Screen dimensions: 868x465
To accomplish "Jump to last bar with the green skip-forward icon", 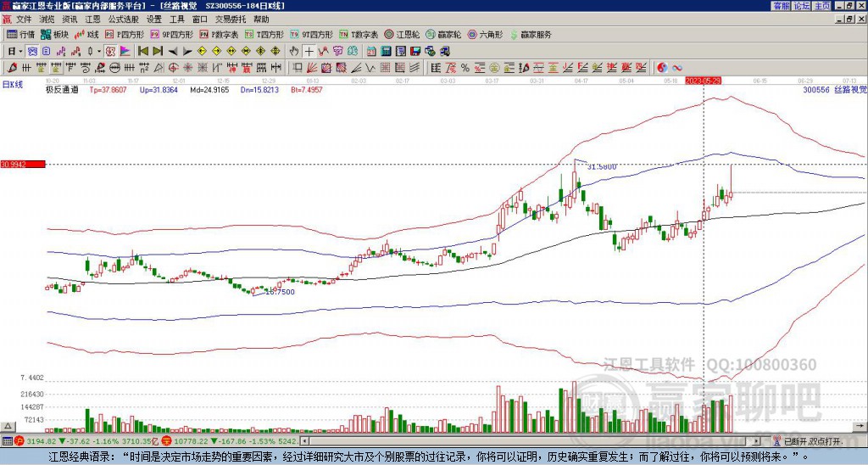I will click(158, 51).
